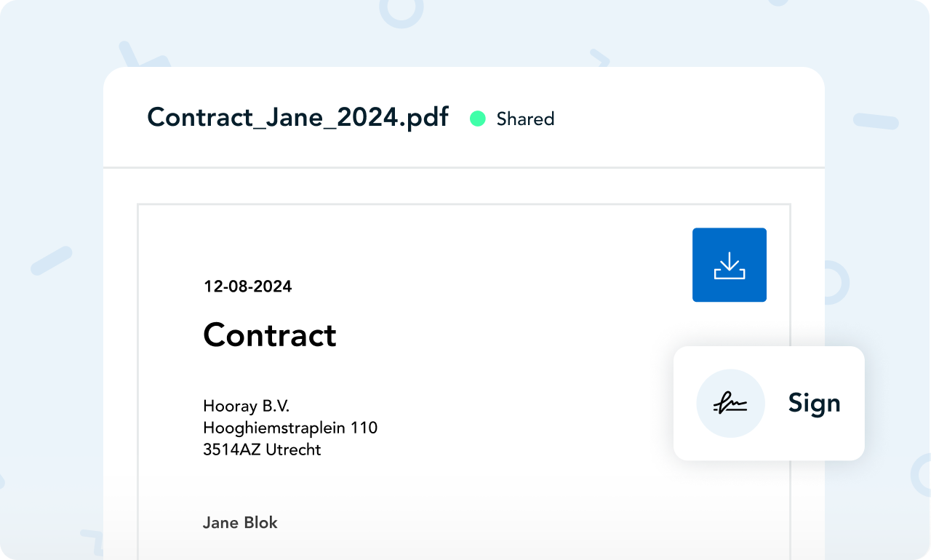
Task: Click the green Shared status dot
Action: coord(477,119)
